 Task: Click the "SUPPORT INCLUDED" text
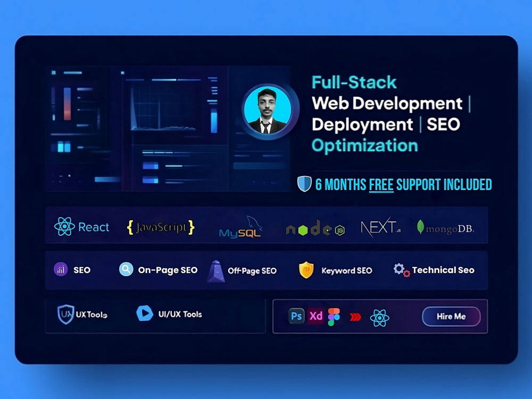pyautogui.click(x=444, y=185)
